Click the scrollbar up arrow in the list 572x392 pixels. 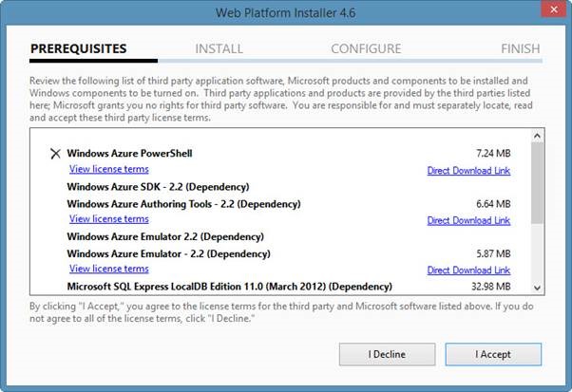[536, 138]
